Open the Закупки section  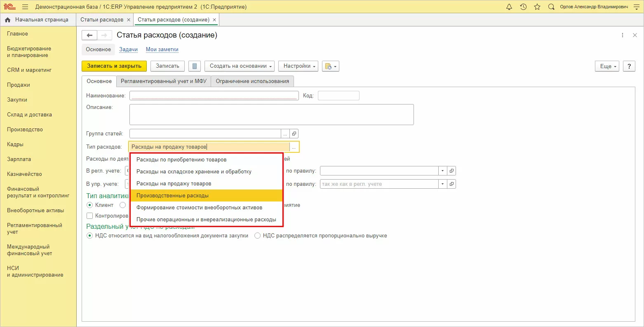pos(17,100)
